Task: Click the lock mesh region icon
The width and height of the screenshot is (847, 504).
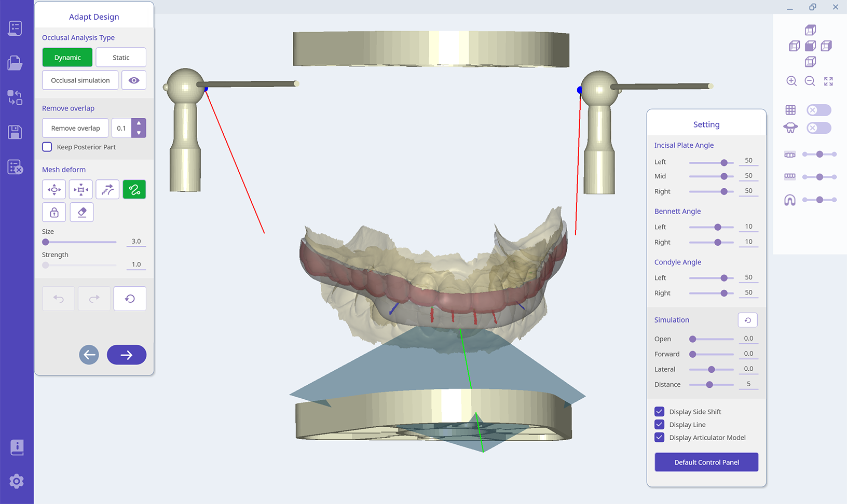Action: [54, 213]
